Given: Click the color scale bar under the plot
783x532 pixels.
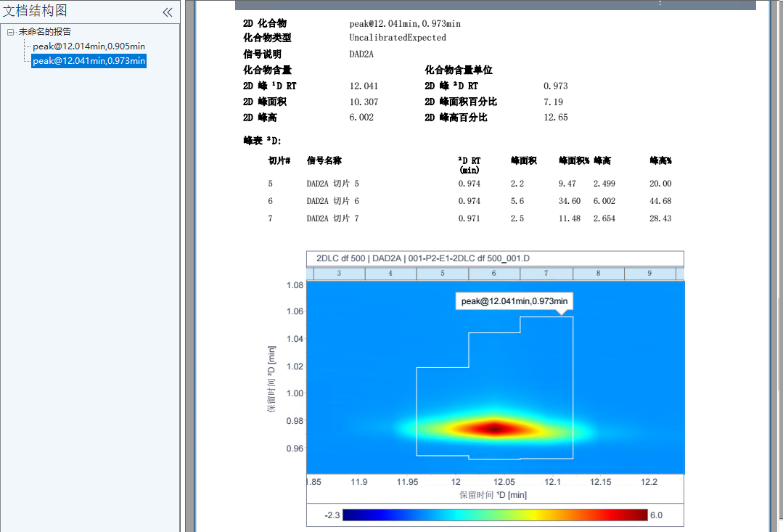Looking at the screenshot, I should [x=495, y=515].
